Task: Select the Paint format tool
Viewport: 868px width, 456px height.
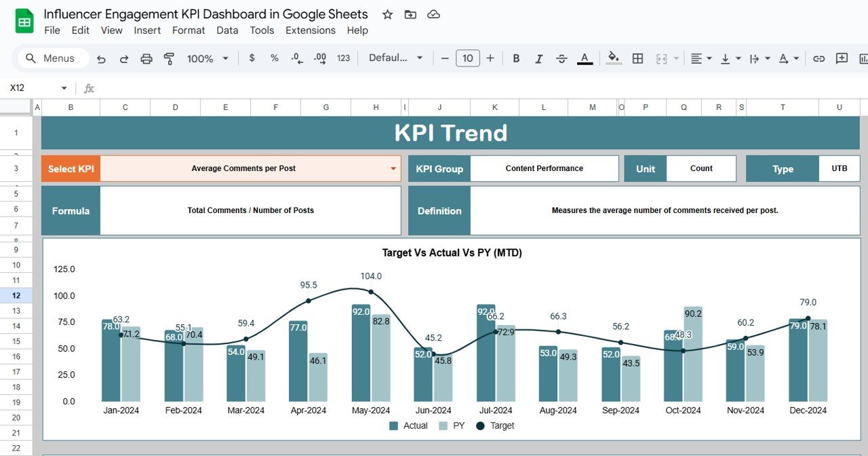Action: [x=168, y=58]
